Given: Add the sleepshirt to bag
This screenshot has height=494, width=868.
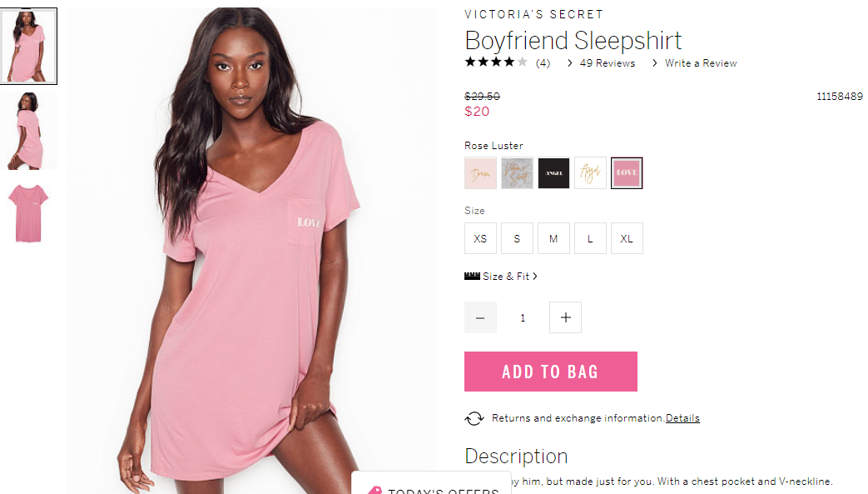Looking at the screenshot, I should click(551, 372).
